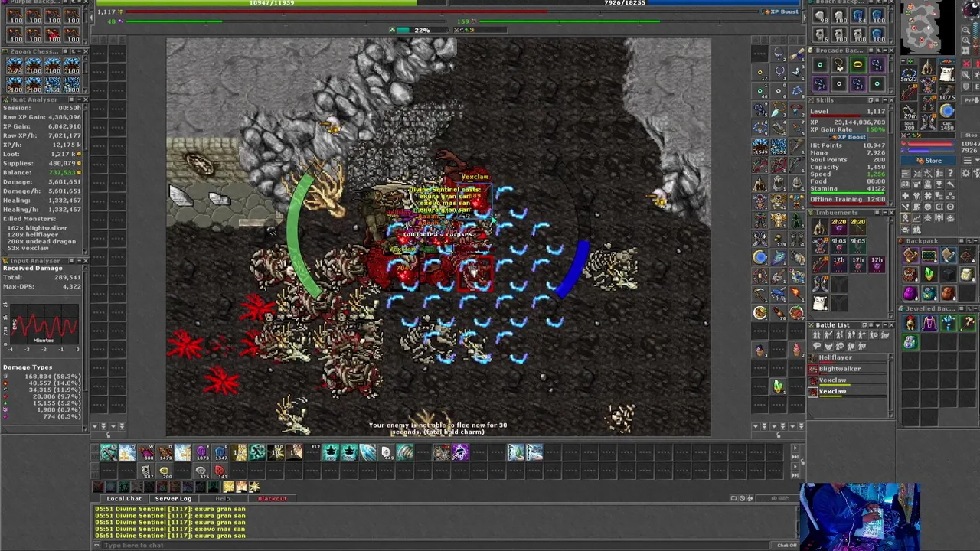Toggle hide monsters filter in Battle List

[x=828, y=346]
